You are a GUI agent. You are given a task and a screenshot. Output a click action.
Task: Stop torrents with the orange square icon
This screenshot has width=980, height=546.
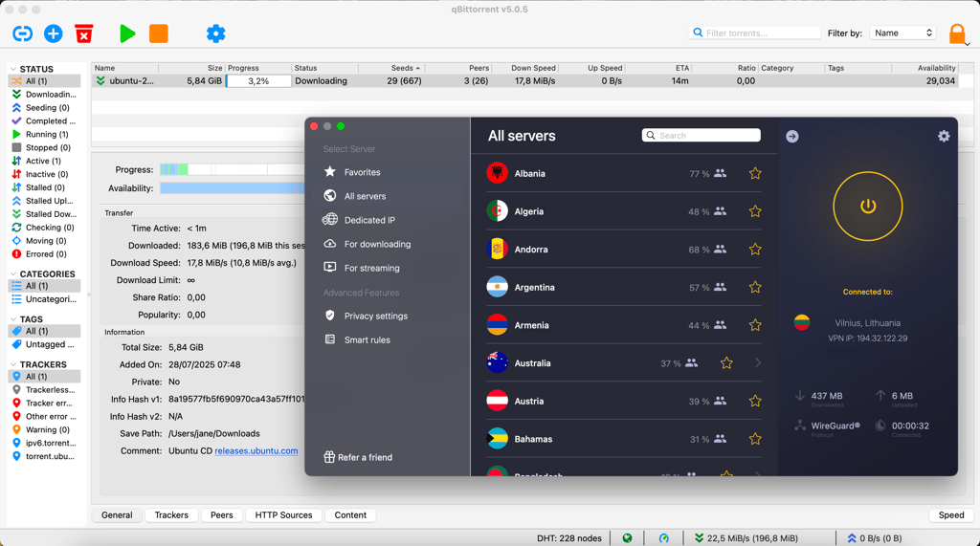coord(159,33)
